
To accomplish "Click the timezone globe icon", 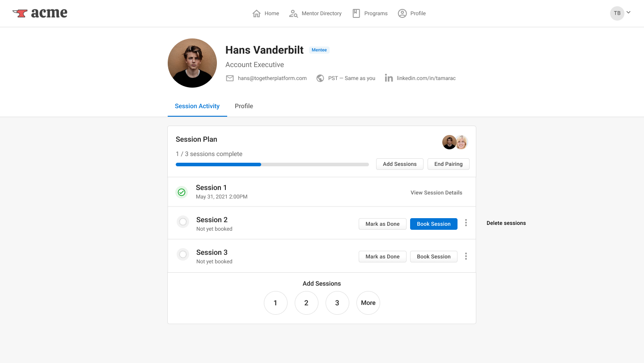I will 320,78.
